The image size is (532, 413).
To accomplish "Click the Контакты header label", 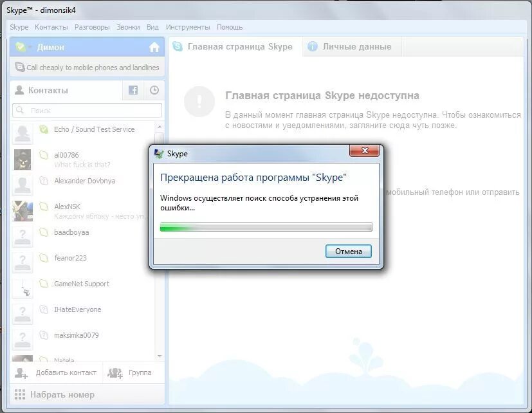I will (48, 91).
